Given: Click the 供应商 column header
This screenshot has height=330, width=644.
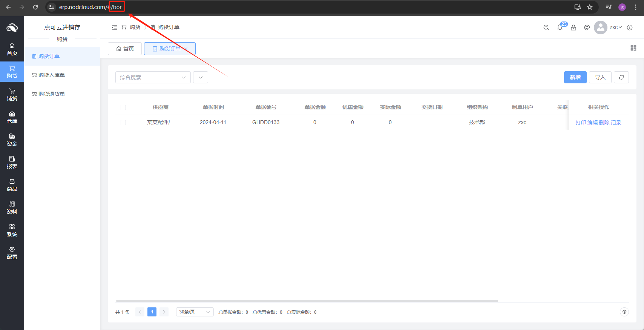Looking at the screenshot, I should coord(161,107).
